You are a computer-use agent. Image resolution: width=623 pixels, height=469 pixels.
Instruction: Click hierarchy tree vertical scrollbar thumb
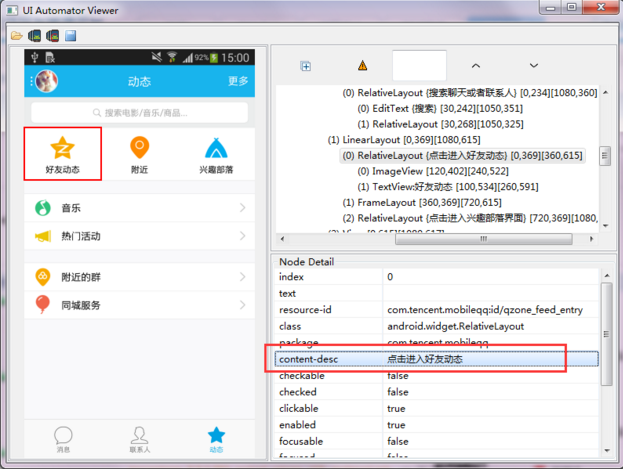tap(605, 156)
